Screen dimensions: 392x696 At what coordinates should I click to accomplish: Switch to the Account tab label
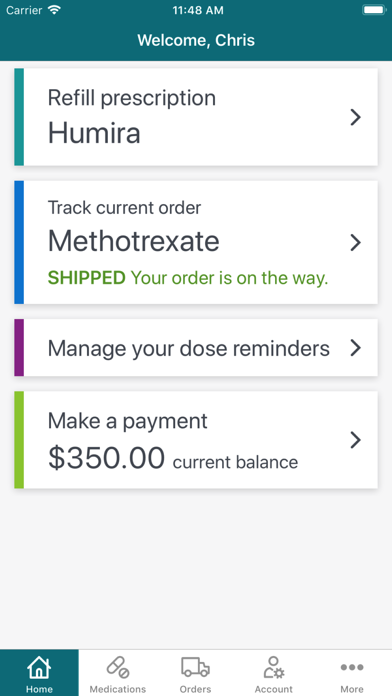[273, 689]
